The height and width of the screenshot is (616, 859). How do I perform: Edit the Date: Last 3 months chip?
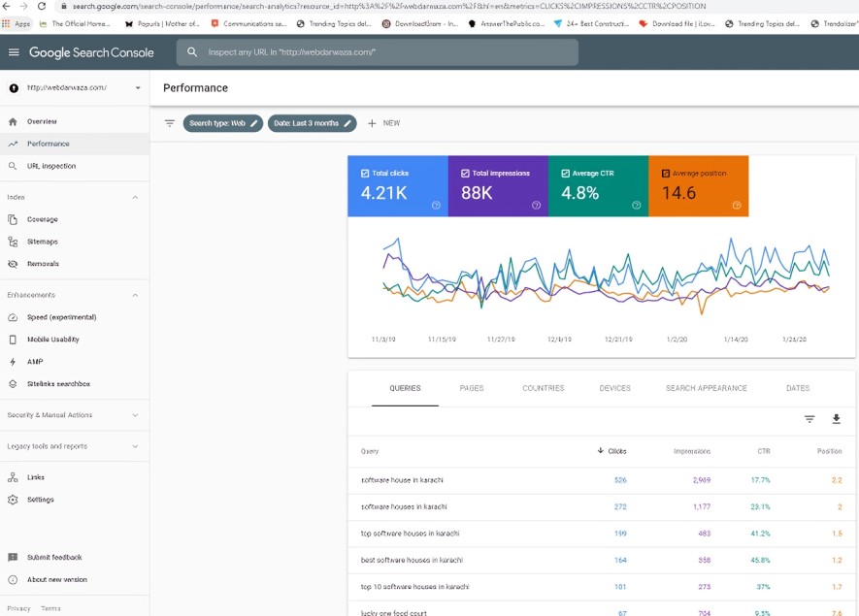click(x=312, y=123)
